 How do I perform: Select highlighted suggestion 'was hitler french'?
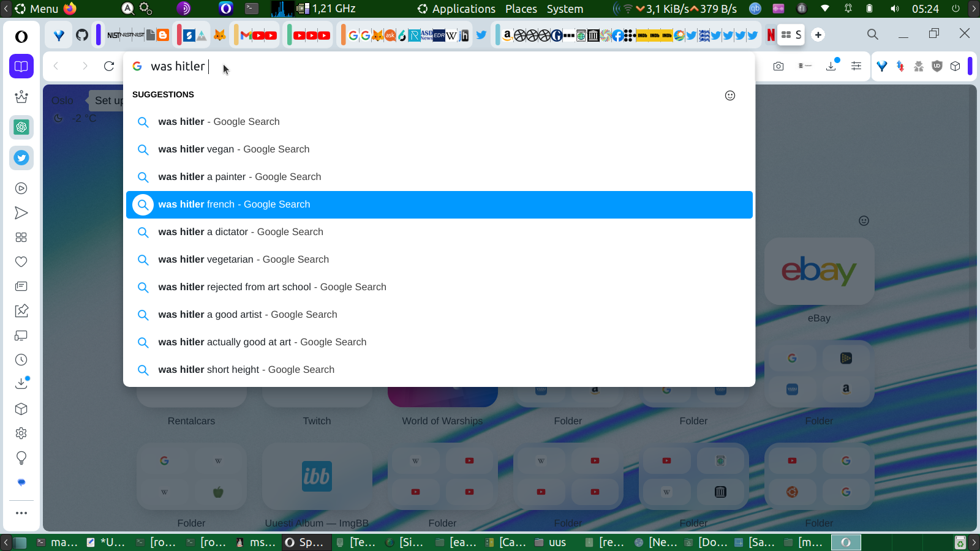(439, 204)
